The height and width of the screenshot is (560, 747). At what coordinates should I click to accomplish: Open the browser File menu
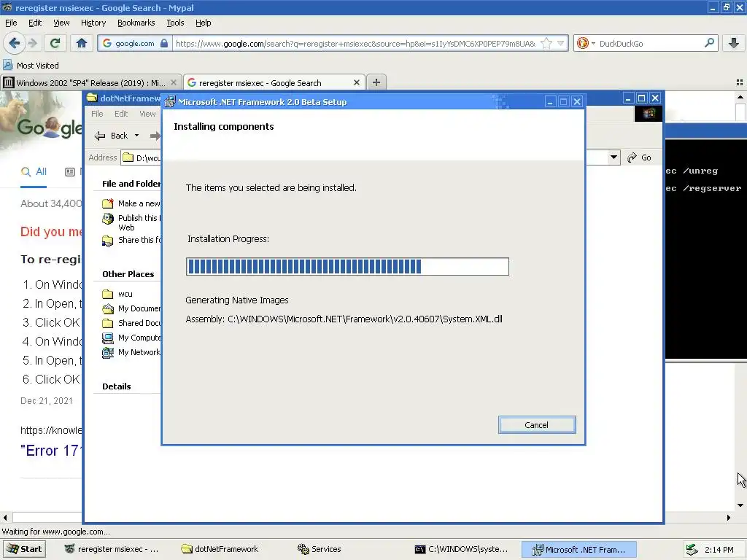(x=11, y=23)
